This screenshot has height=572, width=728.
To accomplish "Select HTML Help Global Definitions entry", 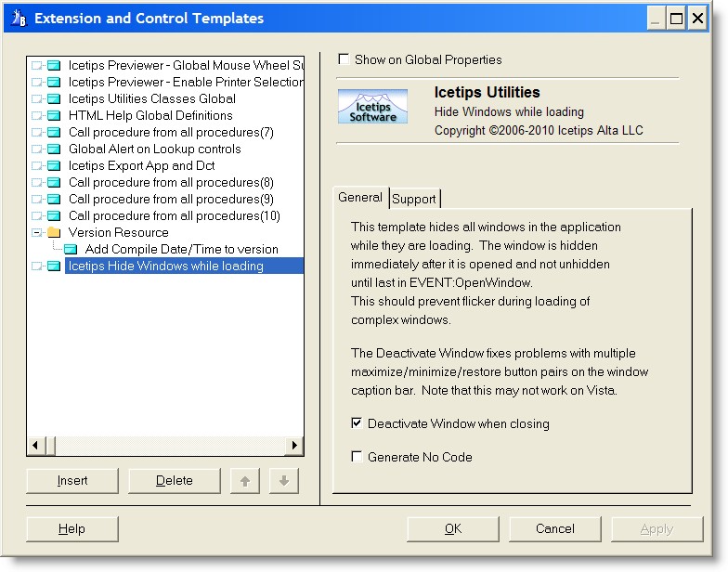I will (x=150, y=115).
